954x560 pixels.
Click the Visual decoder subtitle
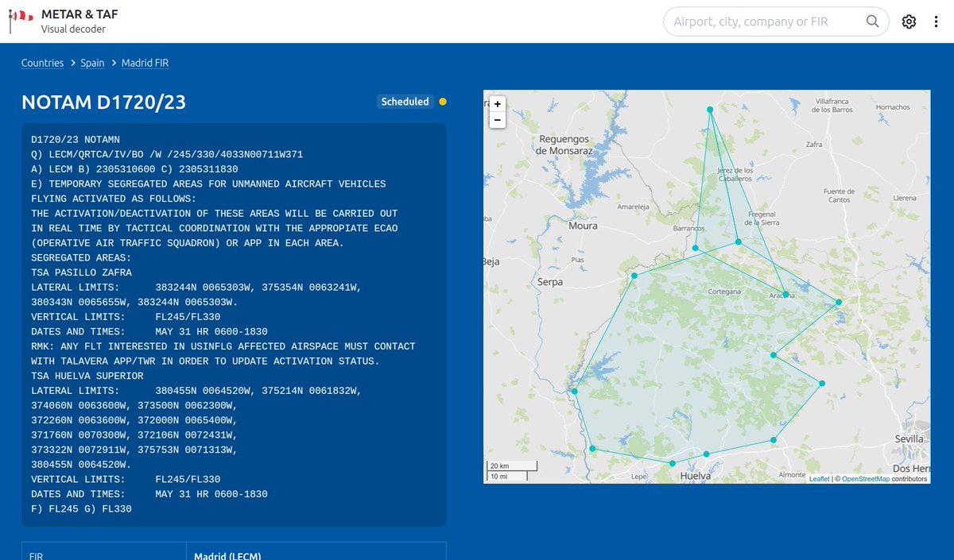coord(73,29)
